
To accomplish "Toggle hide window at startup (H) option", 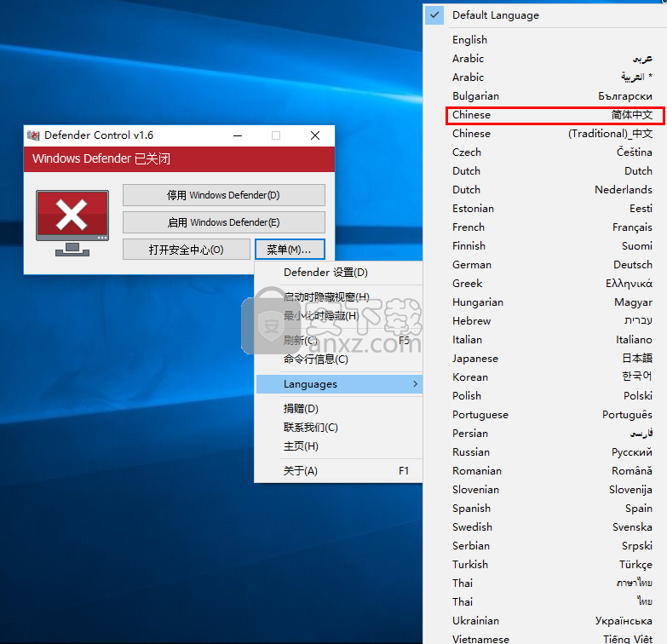I will click(339, 297).
